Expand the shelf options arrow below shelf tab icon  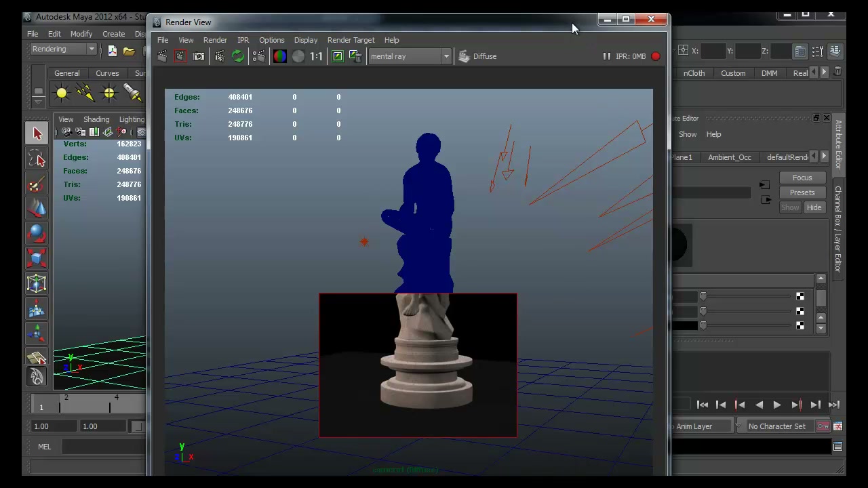tap(39, 102)
